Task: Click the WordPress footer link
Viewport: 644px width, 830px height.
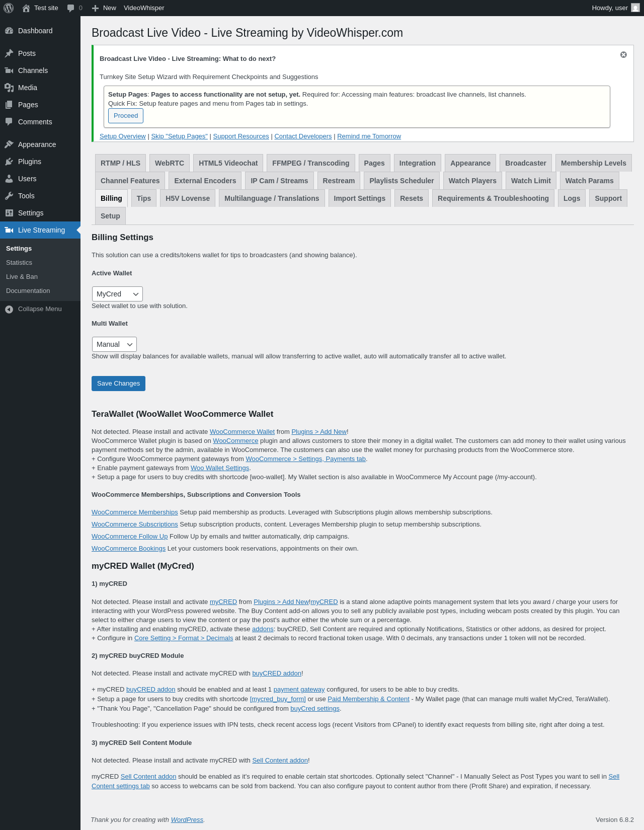Action: click(x=187, y=820)
